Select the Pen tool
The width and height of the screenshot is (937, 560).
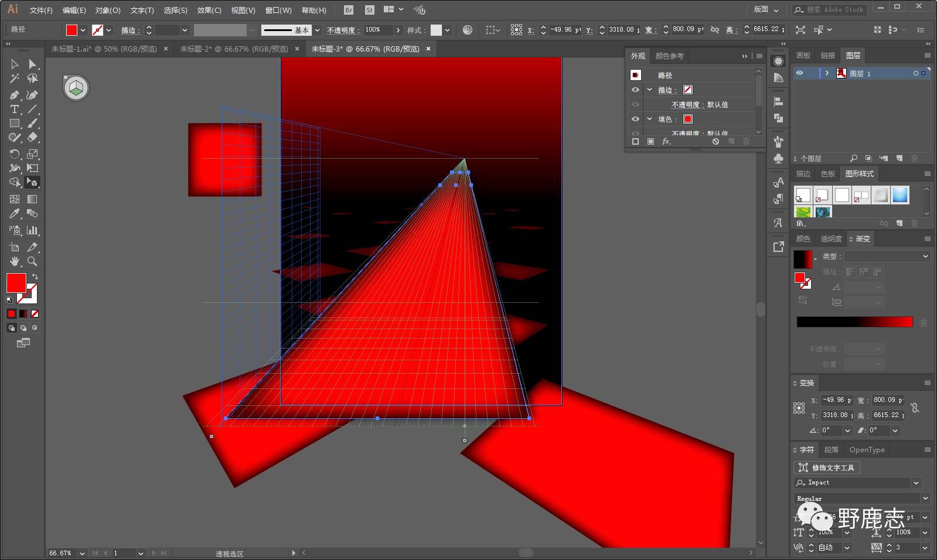pyautogui.click(x=15, y=95)
